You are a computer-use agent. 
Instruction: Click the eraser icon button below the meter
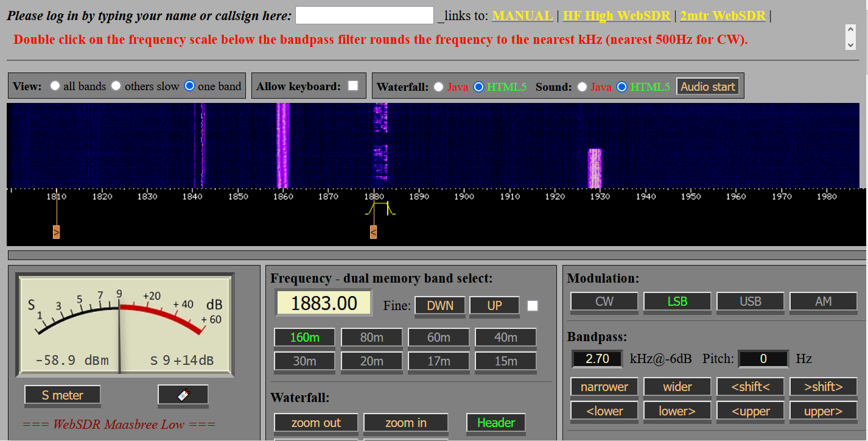tap(183, 395)
